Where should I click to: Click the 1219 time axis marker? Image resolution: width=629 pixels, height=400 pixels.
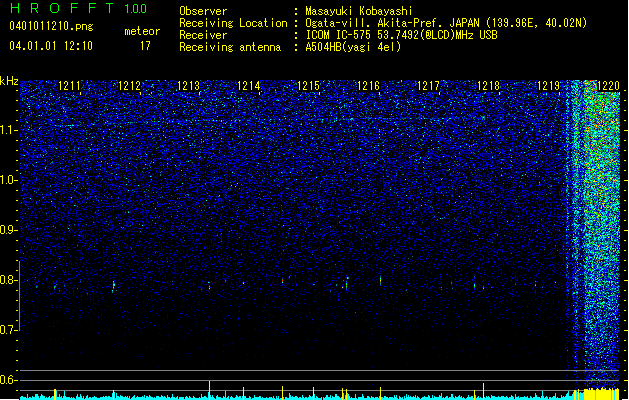548,86
